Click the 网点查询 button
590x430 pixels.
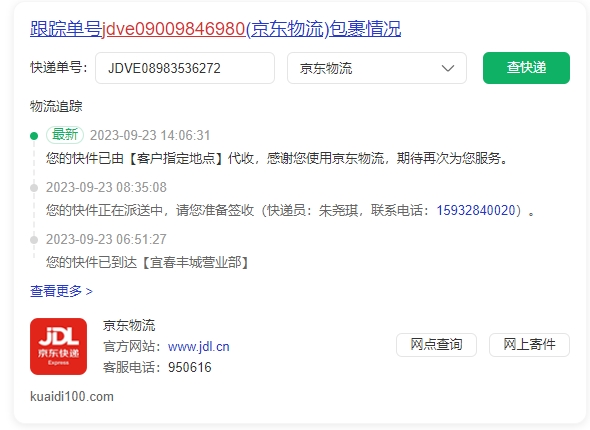click(436, 345)
